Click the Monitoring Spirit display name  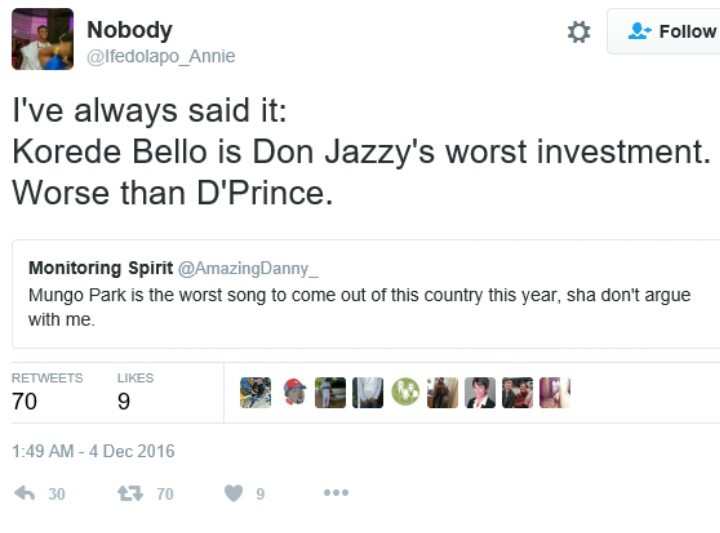(100, 268)
